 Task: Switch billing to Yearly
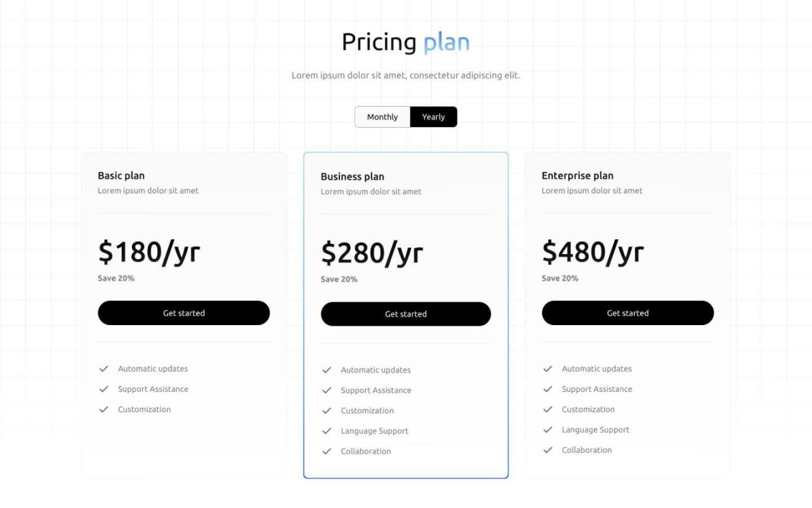tap(433, 117)
